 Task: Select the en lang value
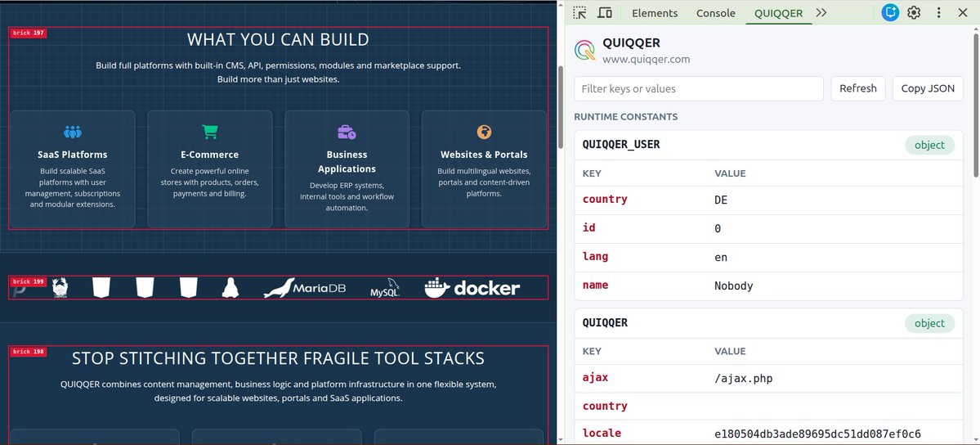(x=721, y=257)
